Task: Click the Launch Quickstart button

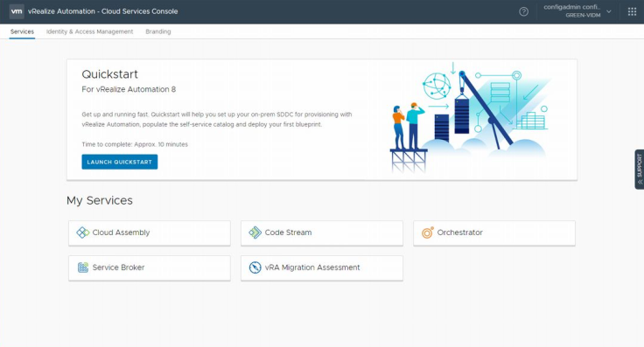Action: pyautogui.click(x=120, y=162)
